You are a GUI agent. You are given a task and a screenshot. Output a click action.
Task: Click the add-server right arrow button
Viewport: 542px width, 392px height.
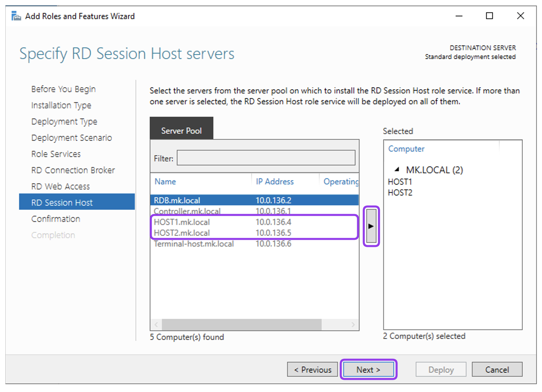pos(371,226)
